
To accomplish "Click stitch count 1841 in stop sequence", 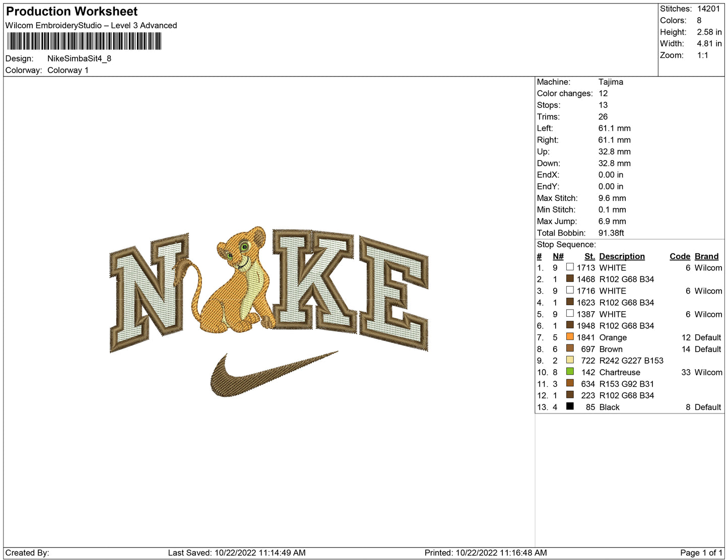I will pos(586,337).
